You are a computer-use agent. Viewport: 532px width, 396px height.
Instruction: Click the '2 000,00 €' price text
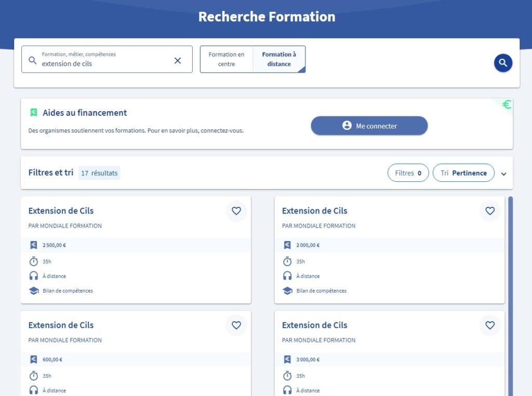click(308, 245)
